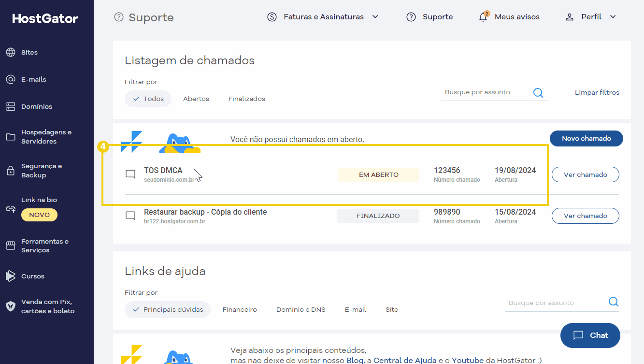Image resolution: width=644 pixels, height=364 pixels.
Task: Open Segurança e Backup menu item
Action: [42, 171]
